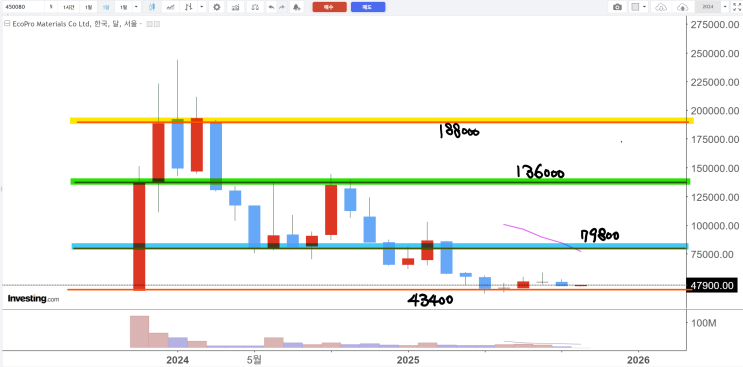Click the cloud load chart icon

661,7
